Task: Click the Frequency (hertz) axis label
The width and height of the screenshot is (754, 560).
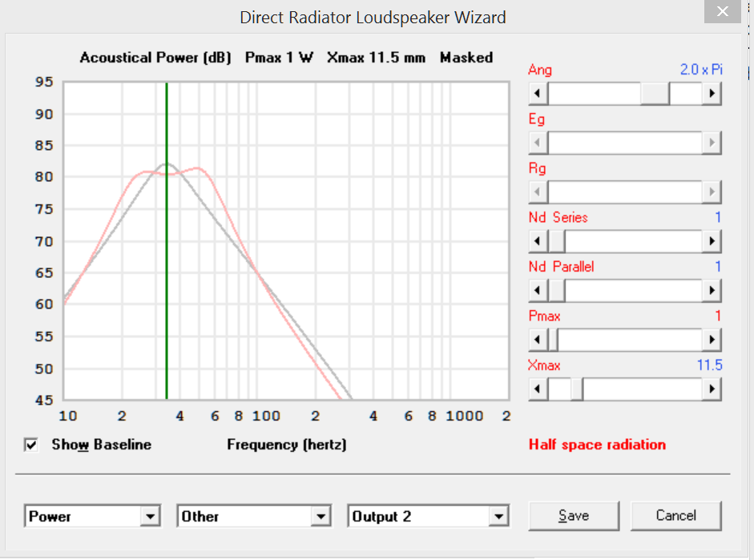Action: (x=287, y=445)
